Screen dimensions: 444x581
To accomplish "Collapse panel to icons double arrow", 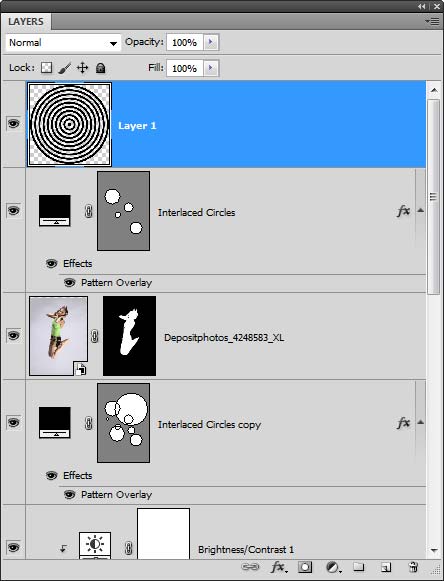I will tap(422, 6).
